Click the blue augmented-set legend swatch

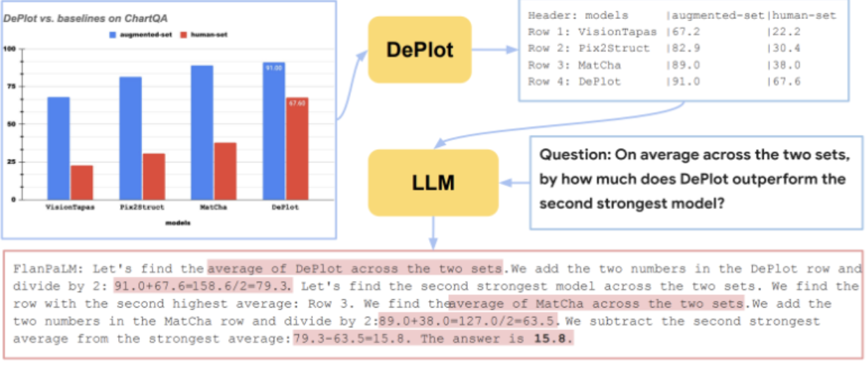pos(113,34)
